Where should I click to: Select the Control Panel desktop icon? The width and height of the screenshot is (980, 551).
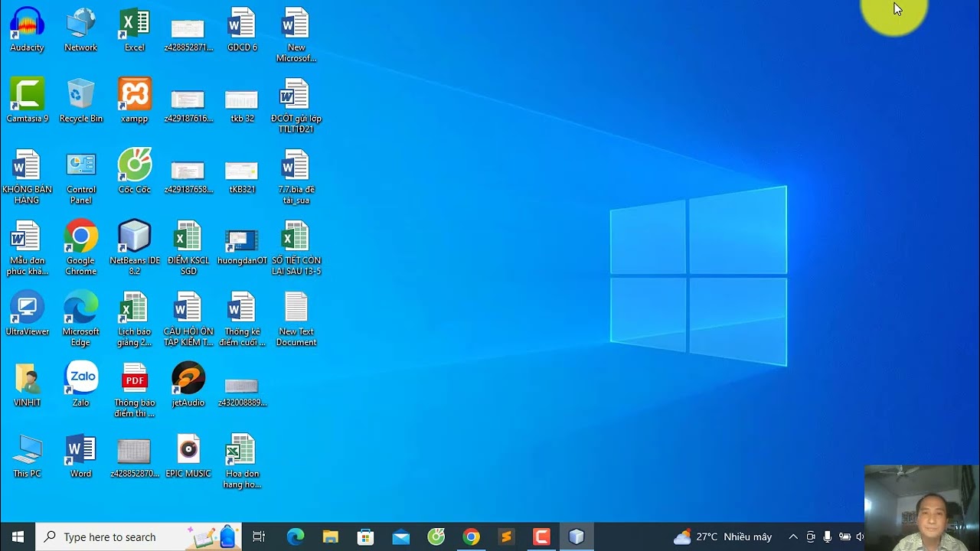pos(80,178)
